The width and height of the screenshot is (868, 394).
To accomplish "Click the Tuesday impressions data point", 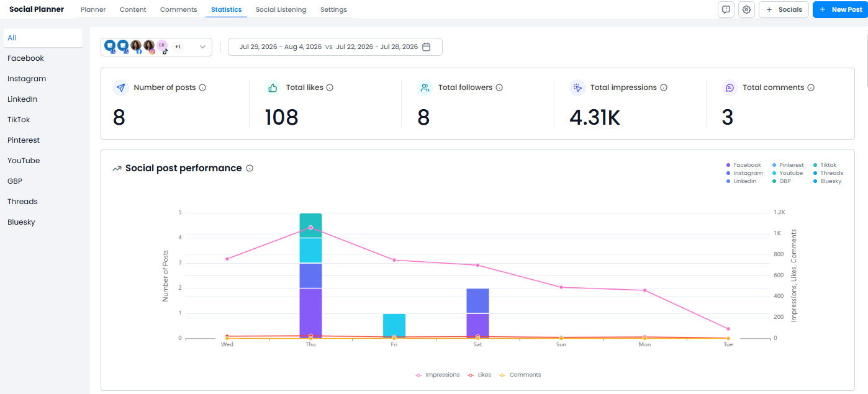I will 728,329.
